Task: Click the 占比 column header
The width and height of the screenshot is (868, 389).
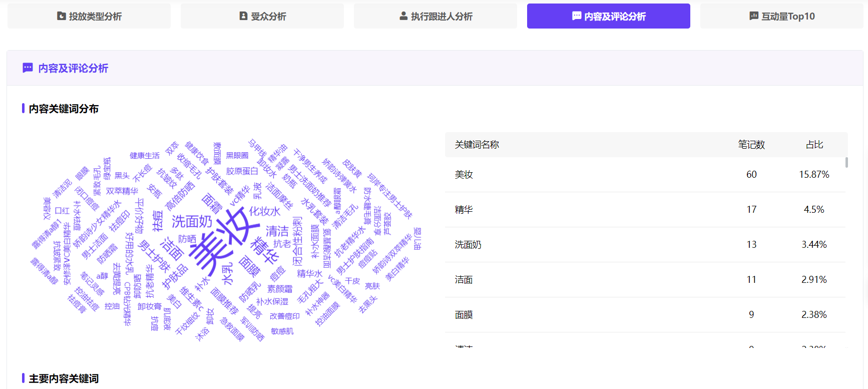Action: click(814, 145)
